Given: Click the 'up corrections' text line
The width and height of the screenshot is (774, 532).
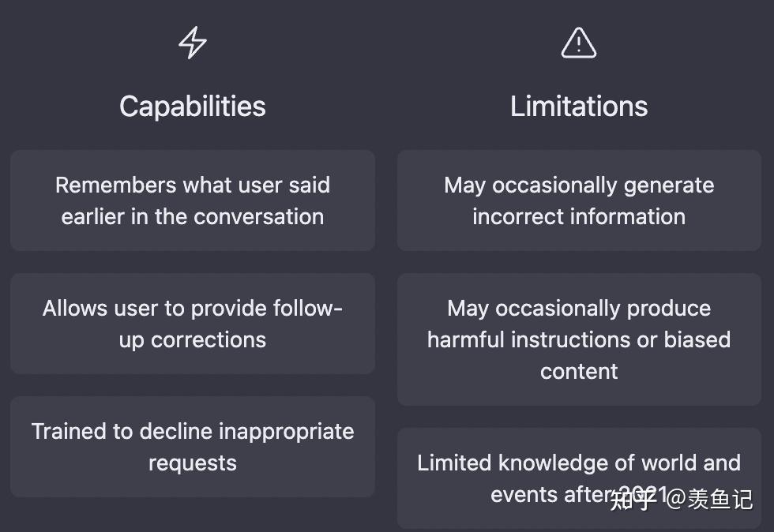Looking at the screenshot, I should pos(193,340).
